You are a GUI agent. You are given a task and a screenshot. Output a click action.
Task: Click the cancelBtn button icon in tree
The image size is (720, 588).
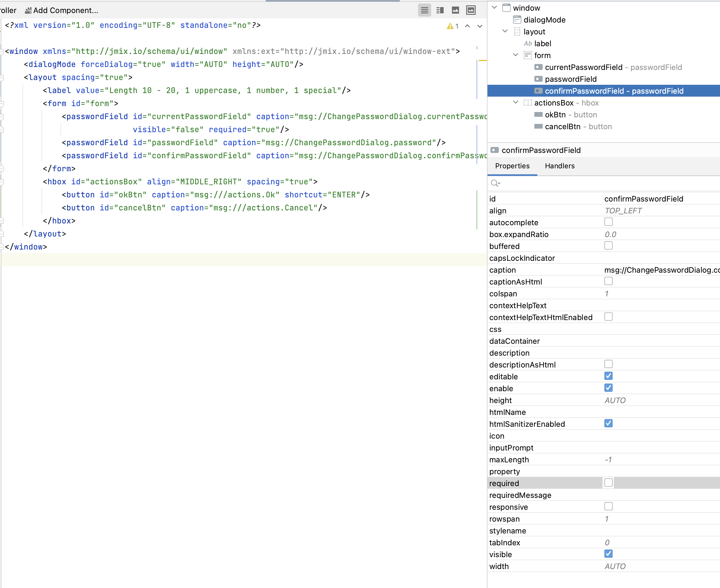tap(538, 126)
